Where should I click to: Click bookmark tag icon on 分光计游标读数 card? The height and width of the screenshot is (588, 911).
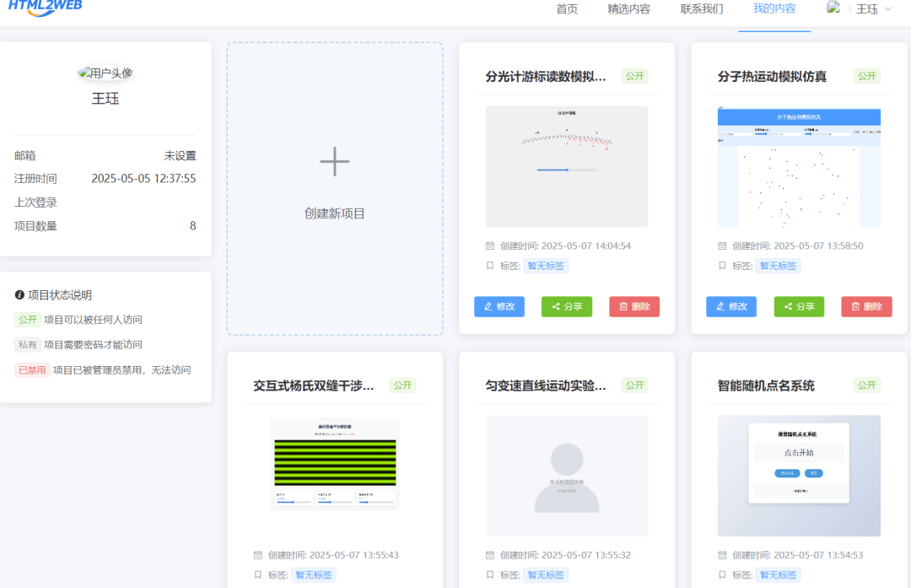(490, 266)
